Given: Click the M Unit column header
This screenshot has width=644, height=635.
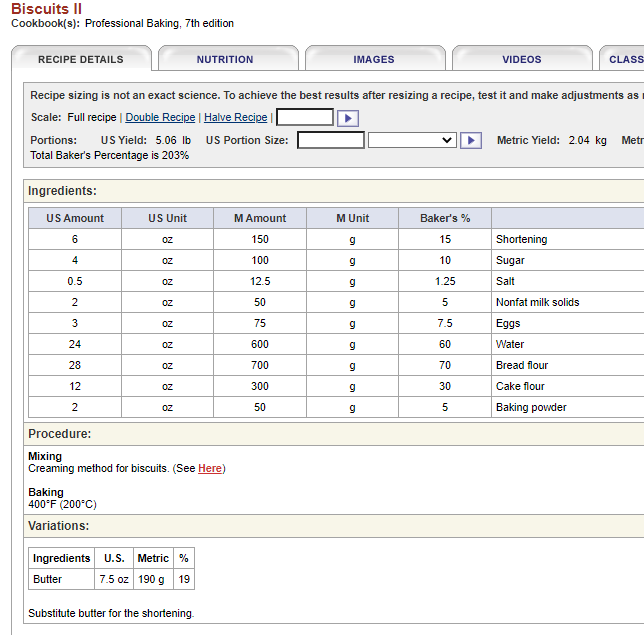Looking at the screenshot, I should click(x=352, y=218).
